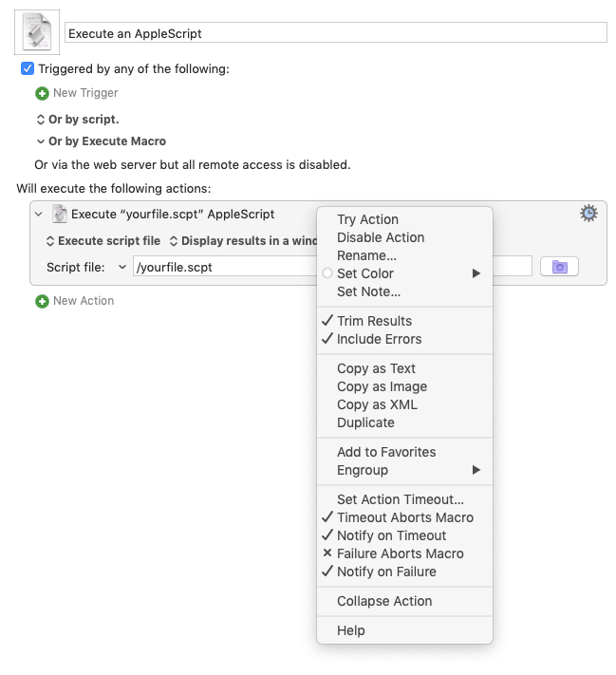The image size is (616, 675).
Task: Toggle 'Notify on Failure' option
Action: coord(404,572)
